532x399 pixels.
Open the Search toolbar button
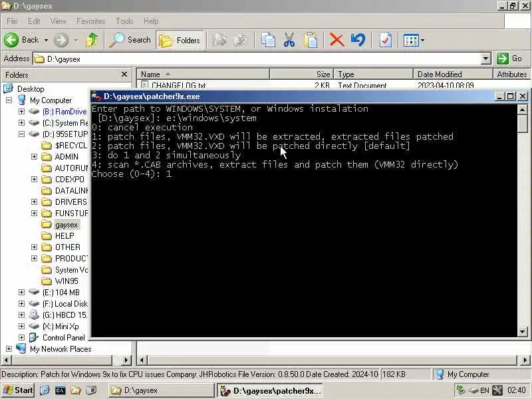[x=130, y=40]
